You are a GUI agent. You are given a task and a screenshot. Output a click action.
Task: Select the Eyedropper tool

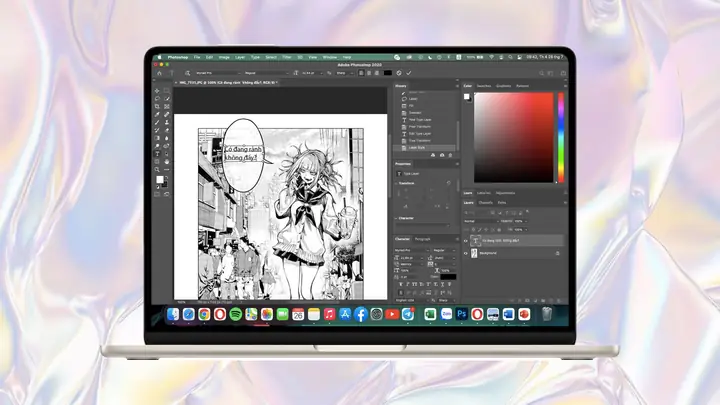[x=157, y=114]
